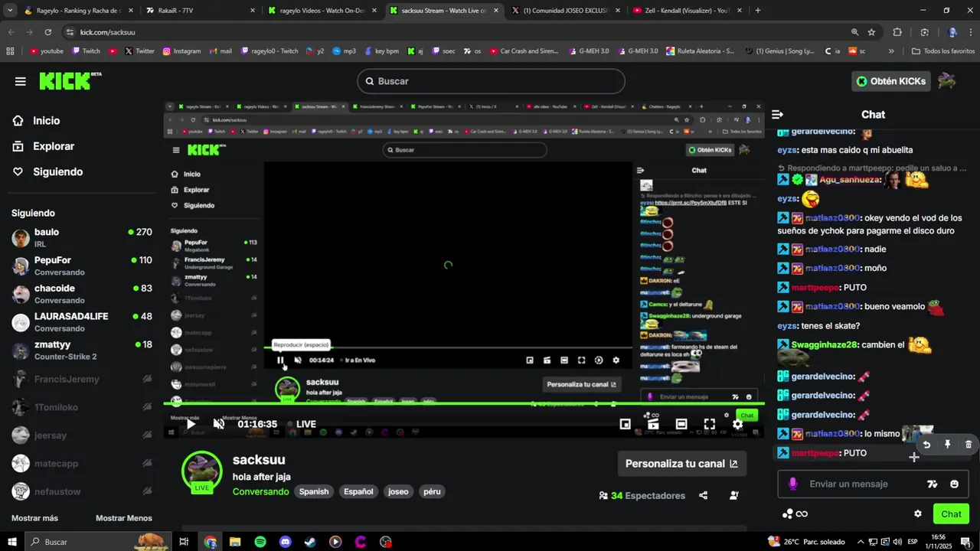Screen dimensions: 980x551
Task: Toggle play on the outer stream player
Action: pyautogui.click(x=191, y=424)
